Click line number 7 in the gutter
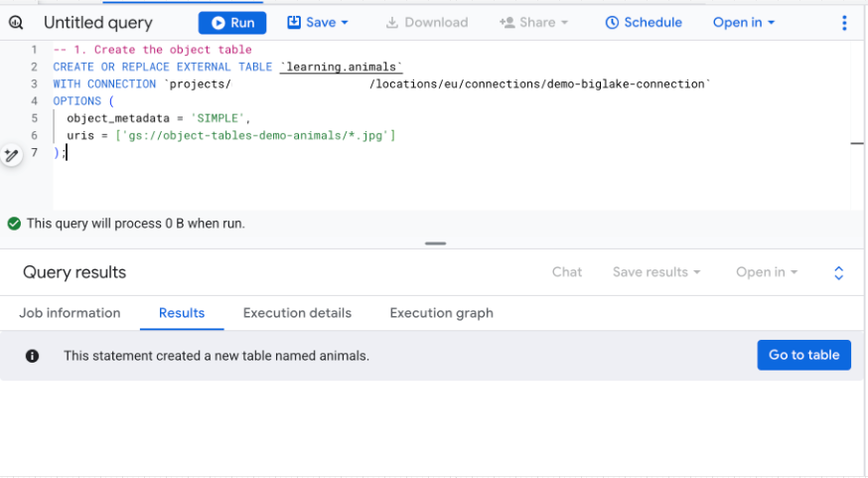This screenshot has height=478, width=868. 35,152
